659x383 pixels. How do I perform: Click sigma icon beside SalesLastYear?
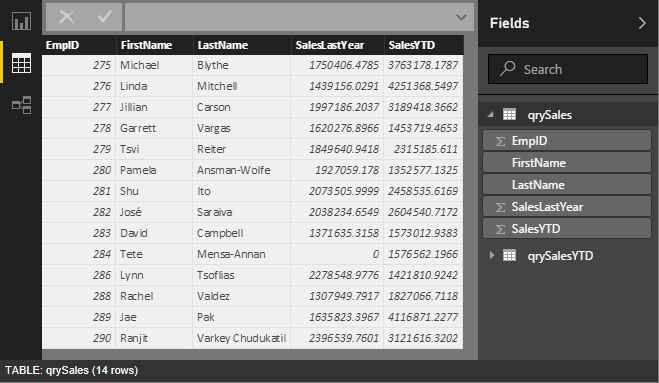coord(500,207)
